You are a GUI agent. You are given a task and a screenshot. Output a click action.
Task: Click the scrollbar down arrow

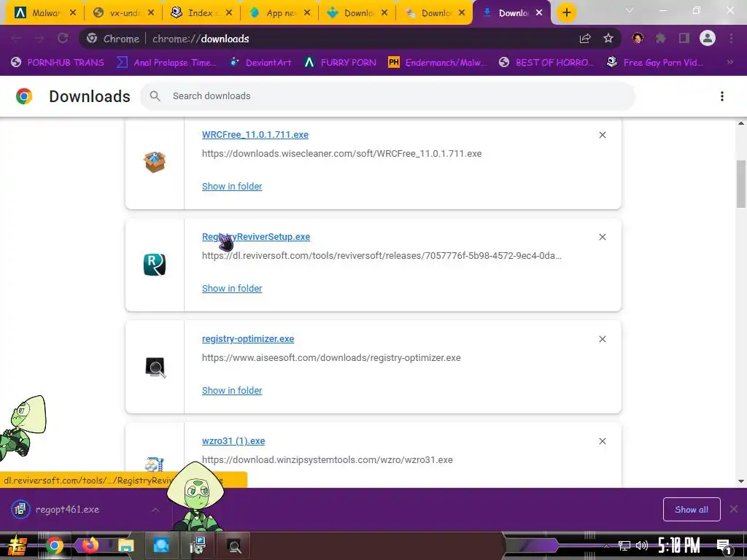coord(741,481)
